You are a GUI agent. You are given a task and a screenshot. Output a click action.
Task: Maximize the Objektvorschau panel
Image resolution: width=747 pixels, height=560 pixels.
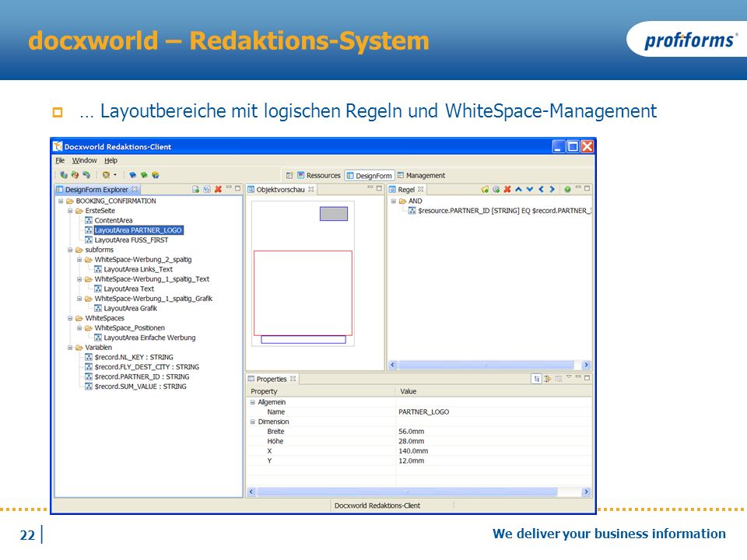pos(379,188)
